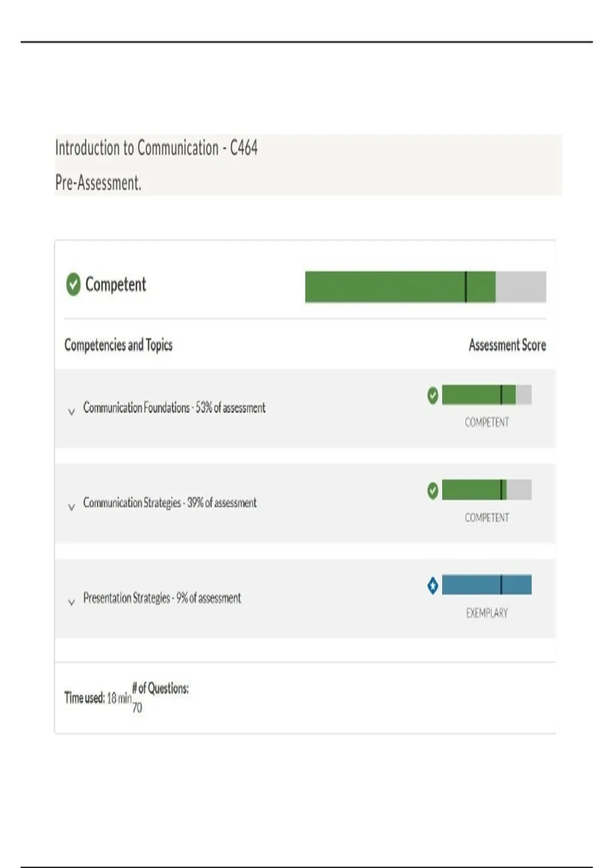Expand the Presentation Strategies section chevron
613x868 pixels.
(72, 602)
